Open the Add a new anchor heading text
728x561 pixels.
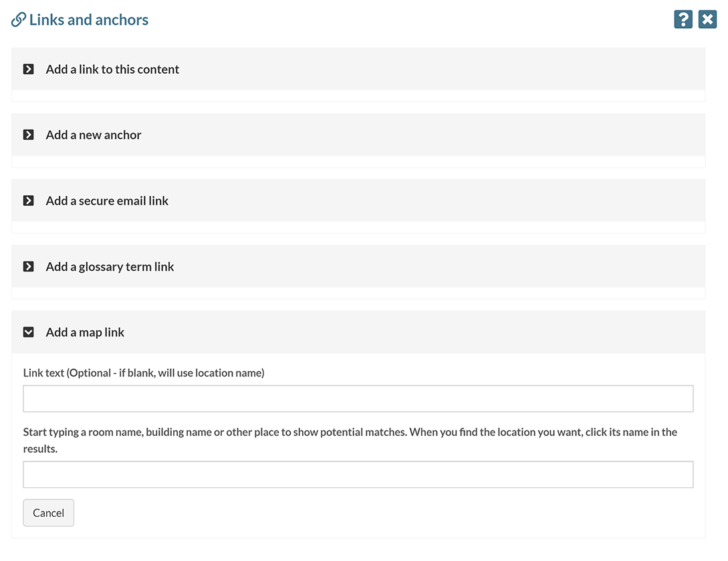click(94, 134)
